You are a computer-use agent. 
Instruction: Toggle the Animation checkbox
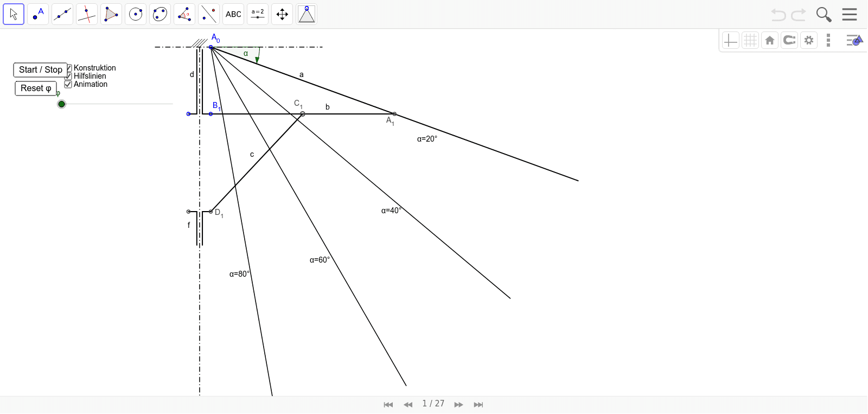point(68,84)
